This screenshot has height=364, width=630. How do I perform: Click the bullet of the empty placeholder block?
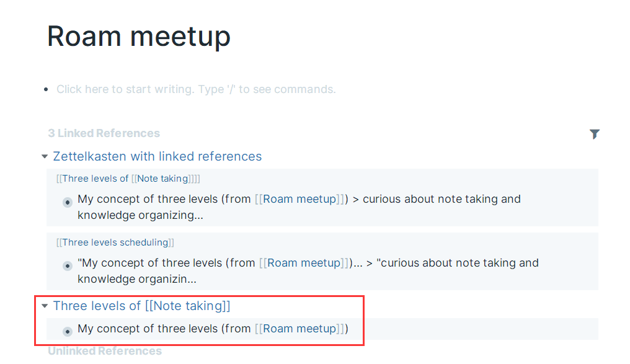pos(47,90)
